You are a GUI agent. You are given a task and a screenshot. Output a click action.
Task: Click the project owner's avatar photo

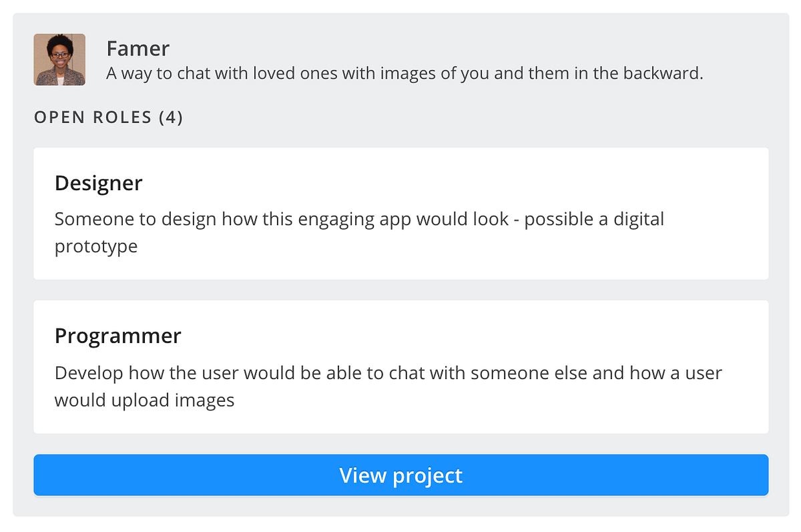59,59
